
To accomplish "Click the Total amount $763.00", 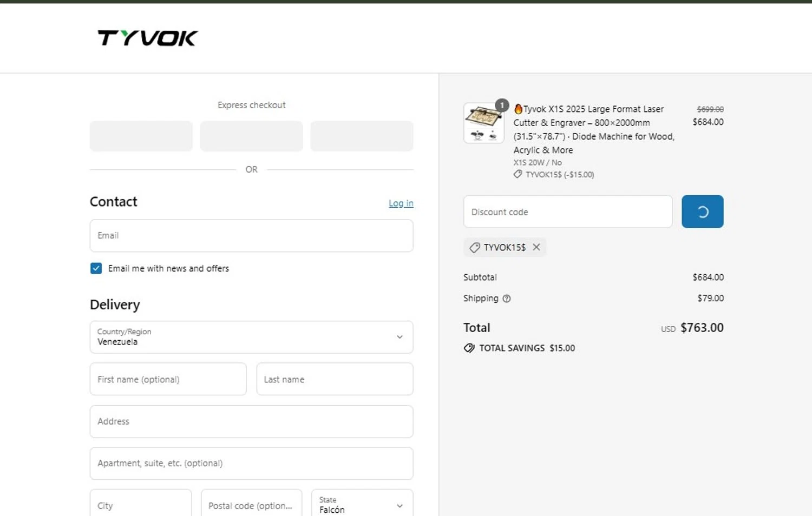I will coord(702,328).
